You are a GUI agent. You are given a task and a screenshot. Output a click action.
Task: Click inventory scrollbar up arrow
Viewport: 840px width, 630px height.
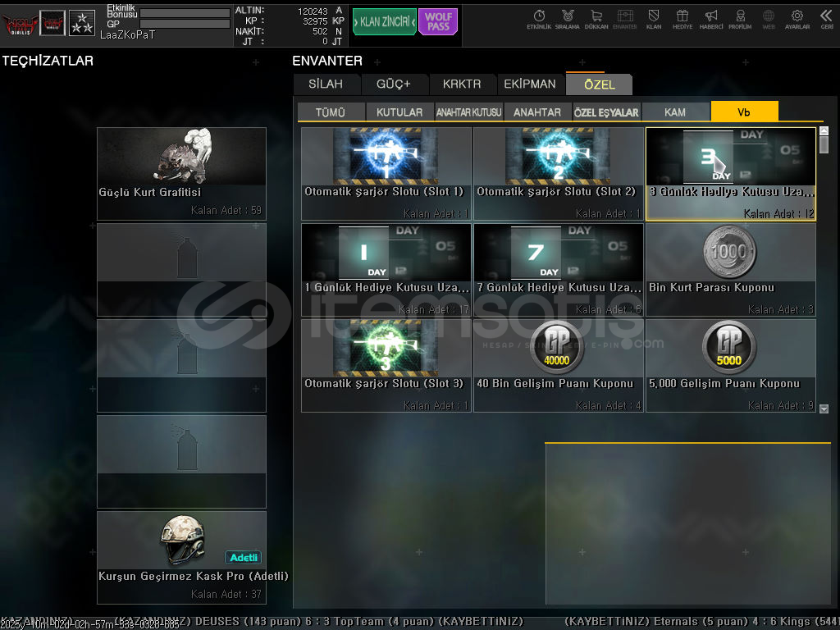(824, 130)
